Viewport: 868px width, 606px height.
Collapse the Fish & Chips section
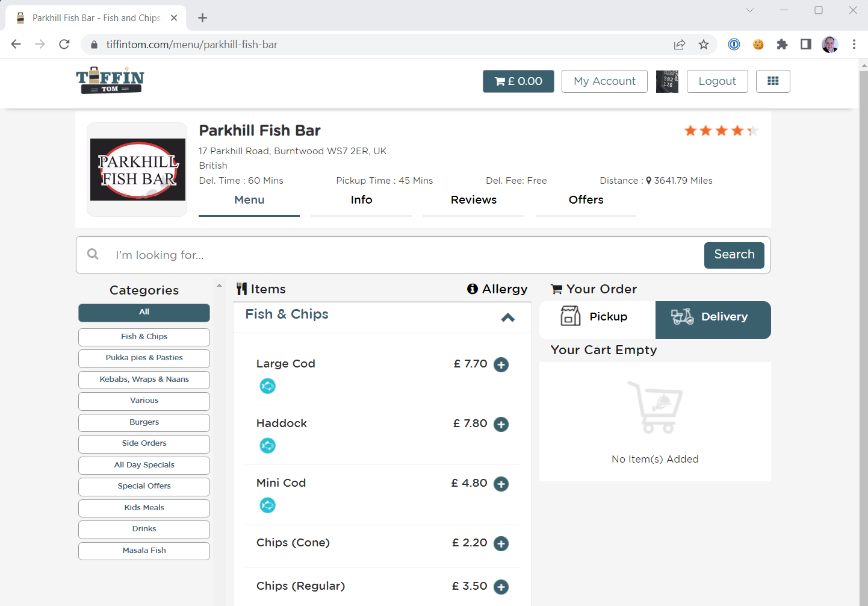(507, 317)
